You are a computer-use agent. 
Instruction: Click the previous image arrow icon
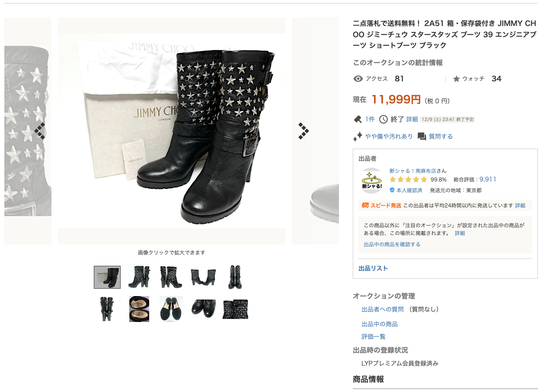[40, 131]
